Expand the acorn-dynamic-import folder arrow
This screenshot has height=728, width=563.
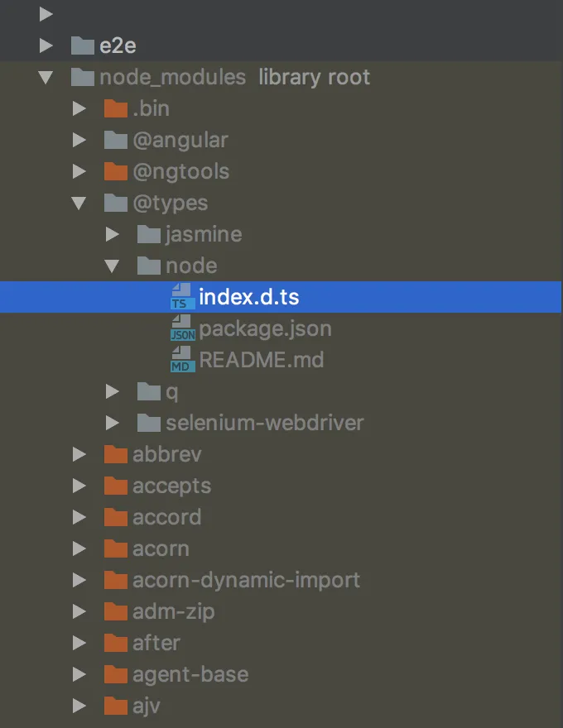[x=79, y=581]
